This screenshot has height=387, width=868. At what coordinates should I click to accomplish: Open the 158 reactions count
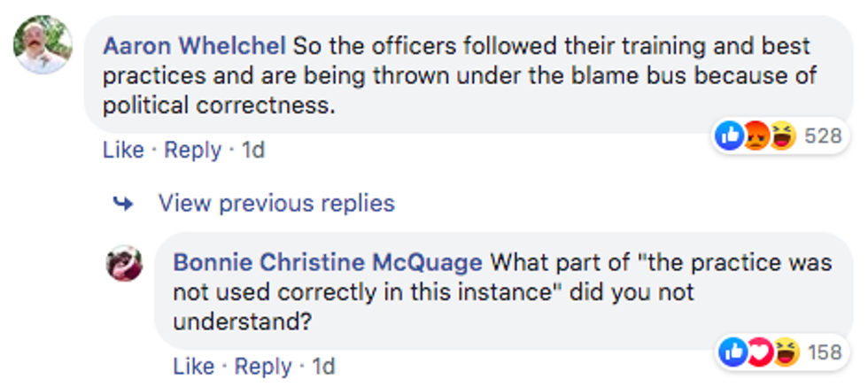(x=823, y=352)
